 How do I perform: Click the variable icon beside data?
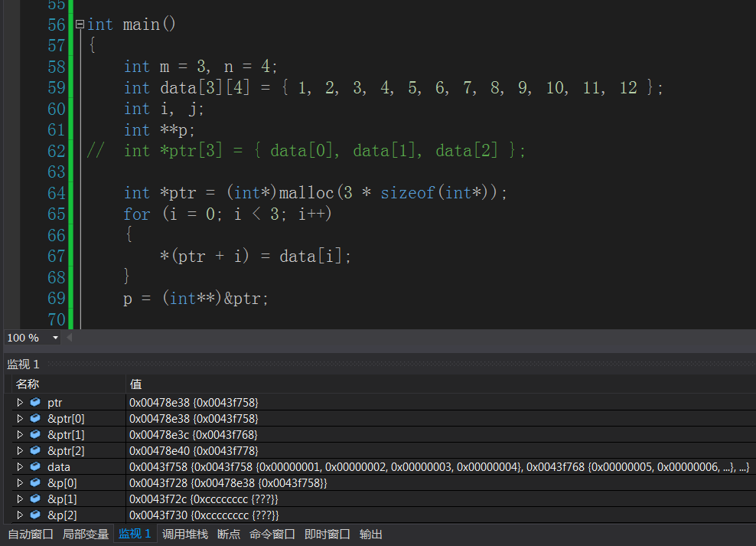35,466
